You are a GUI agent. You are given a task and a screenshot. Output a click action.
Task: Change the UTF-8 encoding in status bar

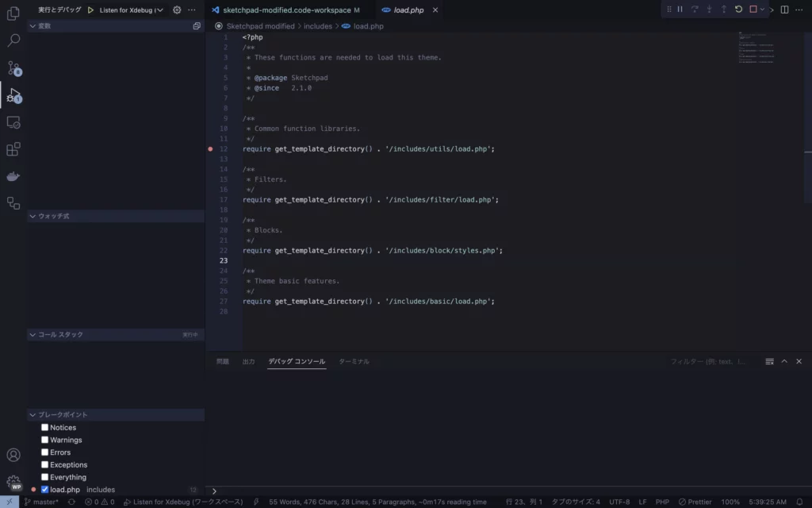(x=619, y=502)
